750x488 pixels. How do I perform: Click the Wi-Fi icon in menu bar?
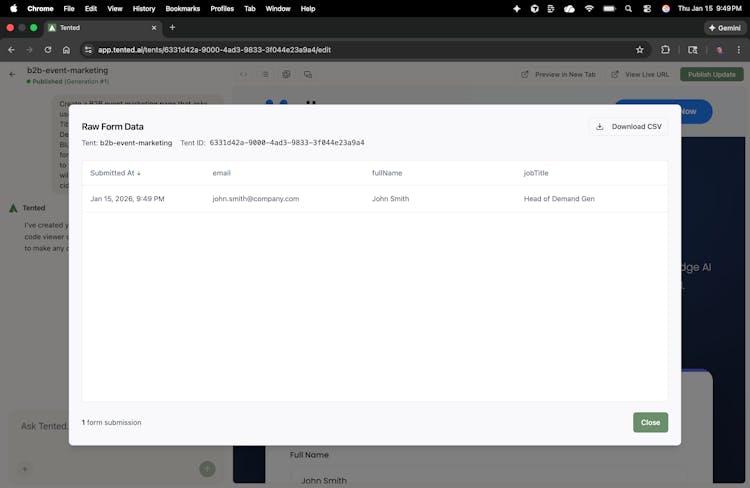coord(589,8)
